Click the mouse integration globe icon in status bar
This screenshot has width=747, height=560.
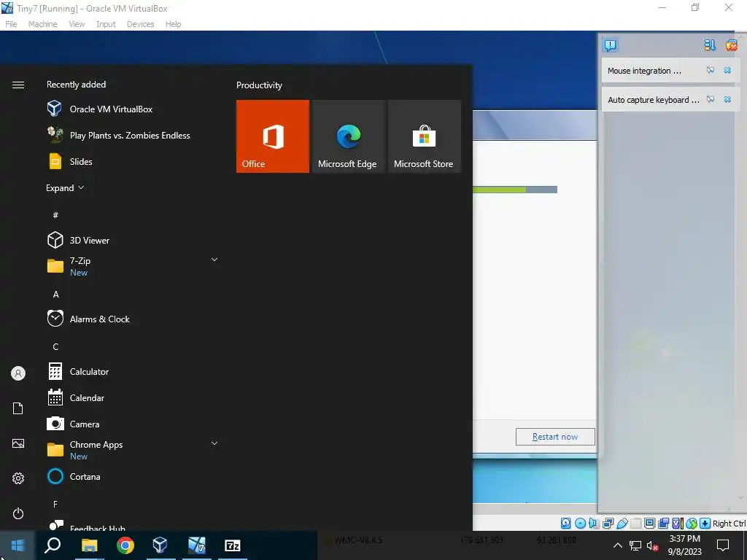click(x=692, y=524)
